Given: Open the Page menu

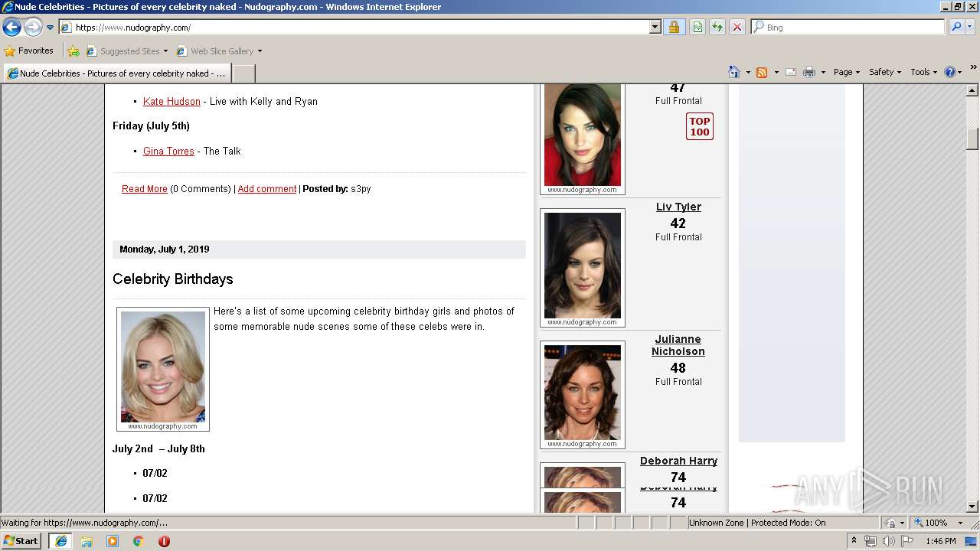Looking at the screenshot, I should click(x=846, y=72).
